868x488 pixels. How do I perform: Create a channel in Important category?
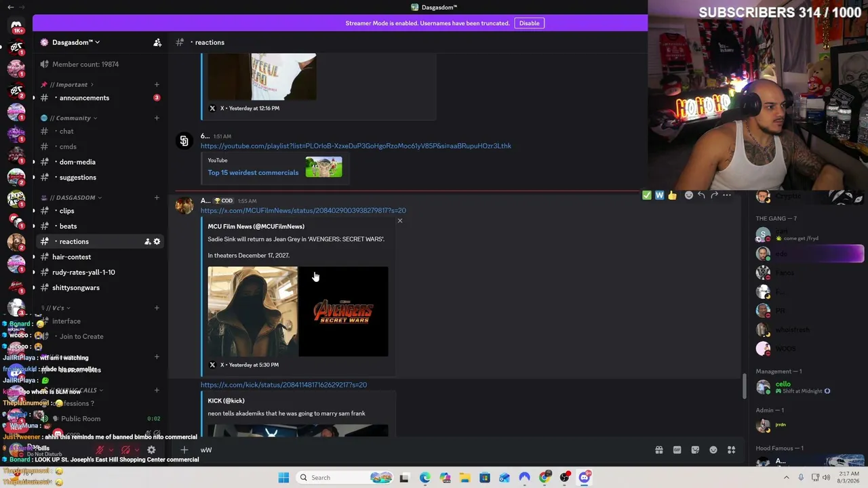coord(157,85)
